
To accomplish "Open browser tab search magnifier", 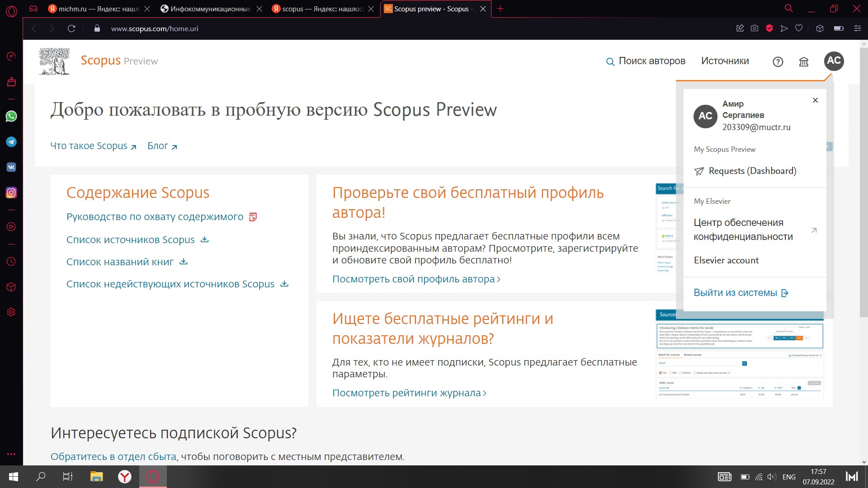I will (788, 8).
